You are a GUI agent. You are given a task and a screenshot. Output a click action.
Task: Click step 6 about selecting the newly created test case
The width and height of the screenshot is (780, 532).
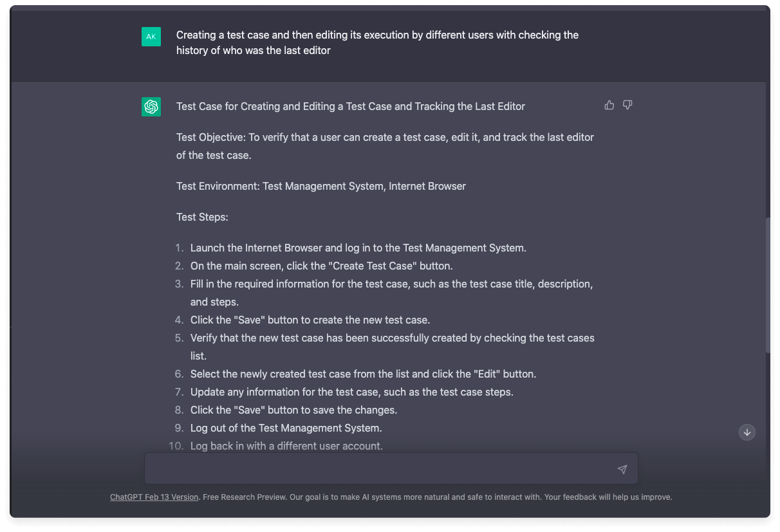[x=363, y=374]
